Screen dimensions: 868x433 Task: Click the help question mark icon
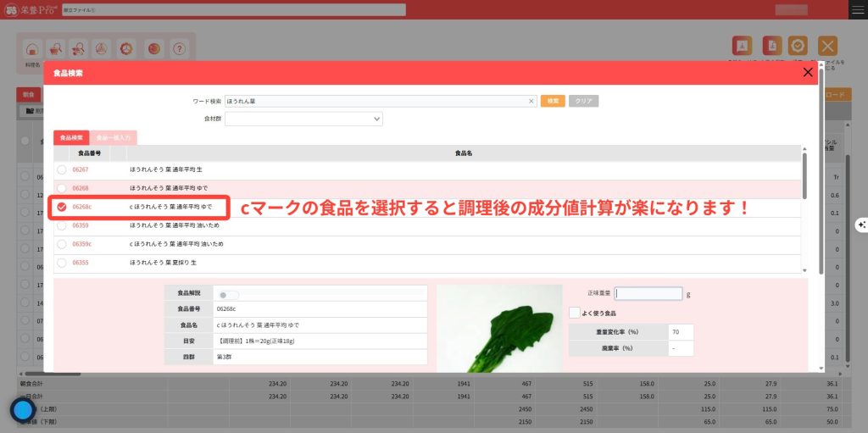[x=179, y=49]
